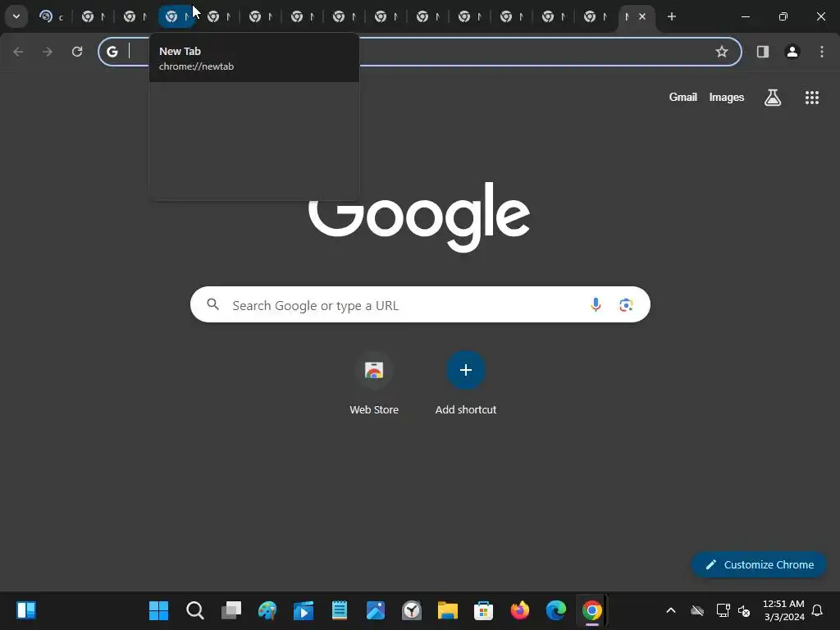Click Customize Chrome button
This screenshot has height=630, width=840.
coord(759,564)
